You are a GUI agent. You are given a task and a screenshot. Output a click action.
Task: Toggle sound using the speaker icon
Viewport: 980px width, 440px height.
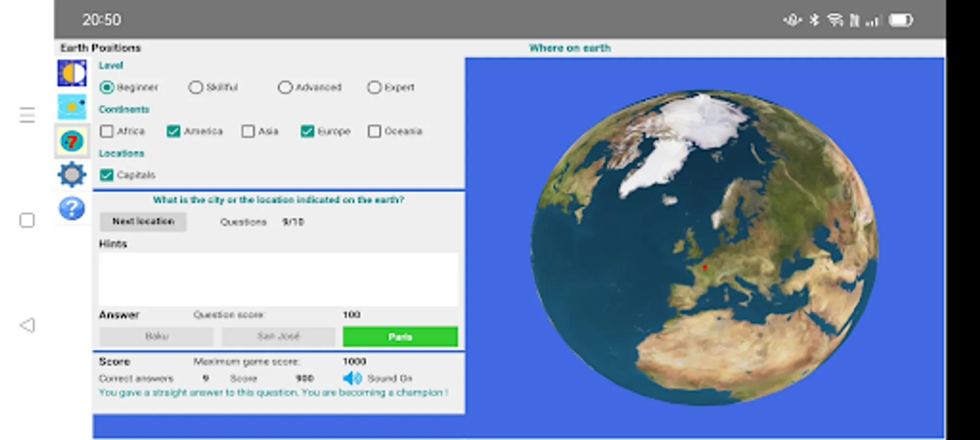tap(352, 378)
